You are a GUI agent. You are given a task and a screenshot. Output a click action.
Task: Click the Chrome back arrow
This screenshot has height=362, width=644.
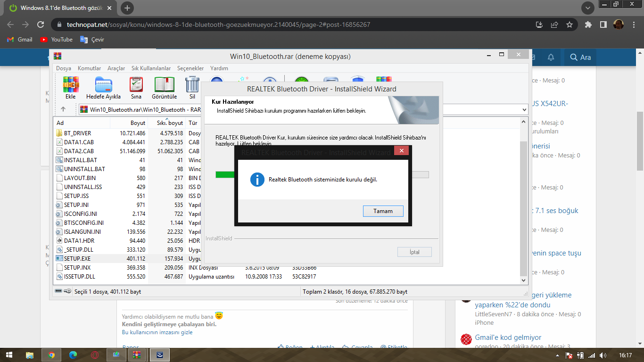(x=10, y=25)
